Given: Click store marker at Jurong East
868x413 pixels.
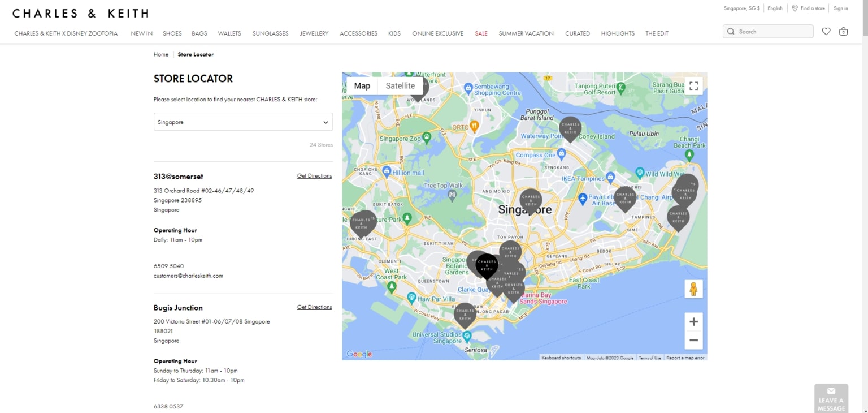Looking at the screenshot, I should click(x=363, y=223).
